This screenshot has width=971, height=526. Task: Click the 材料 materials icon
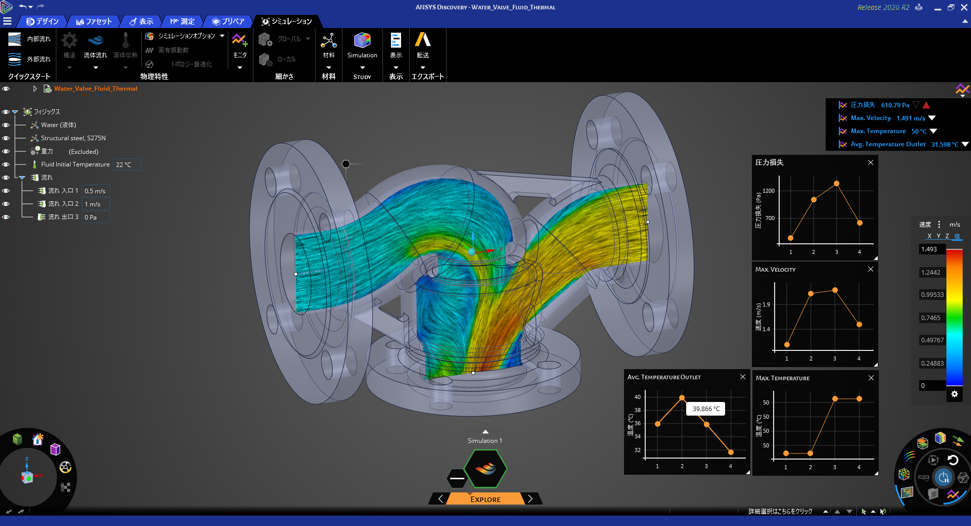pos(329,41)
